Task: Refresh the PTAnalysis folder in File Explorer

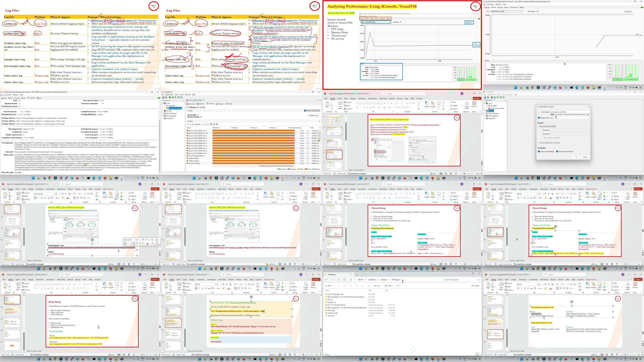Action: (344, 280)
